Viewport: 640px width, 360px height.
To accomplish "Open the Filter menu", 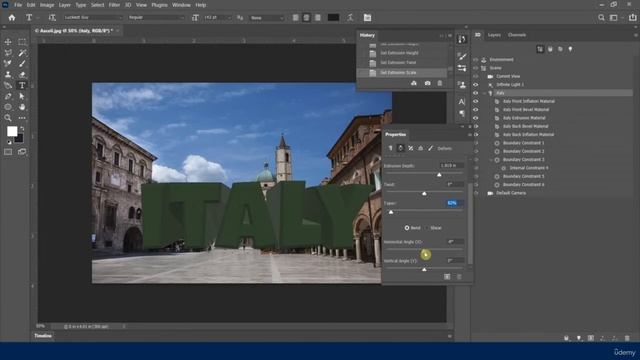I will (114, 5).
